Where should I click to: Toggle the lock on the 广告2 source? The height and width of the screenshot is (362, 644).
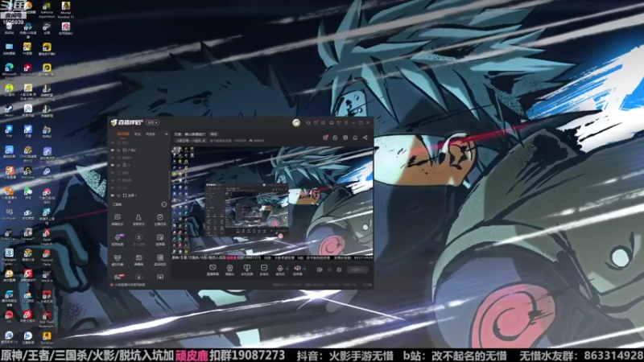pyautogui.click(x=118, y=150)
